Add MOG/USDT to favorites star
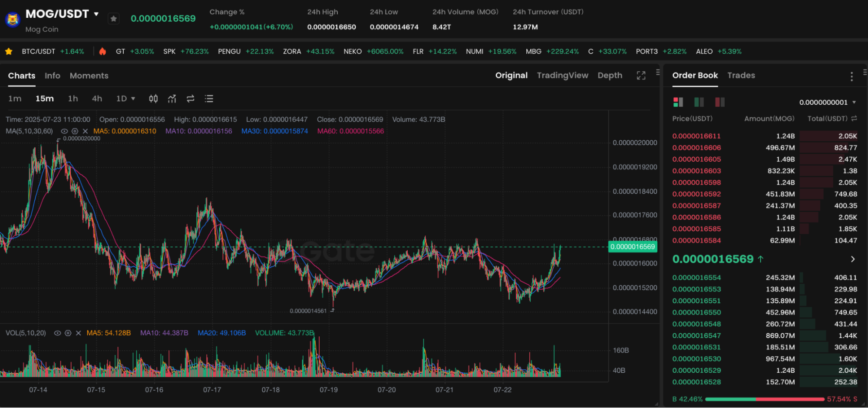 click(x=113, y=19)
